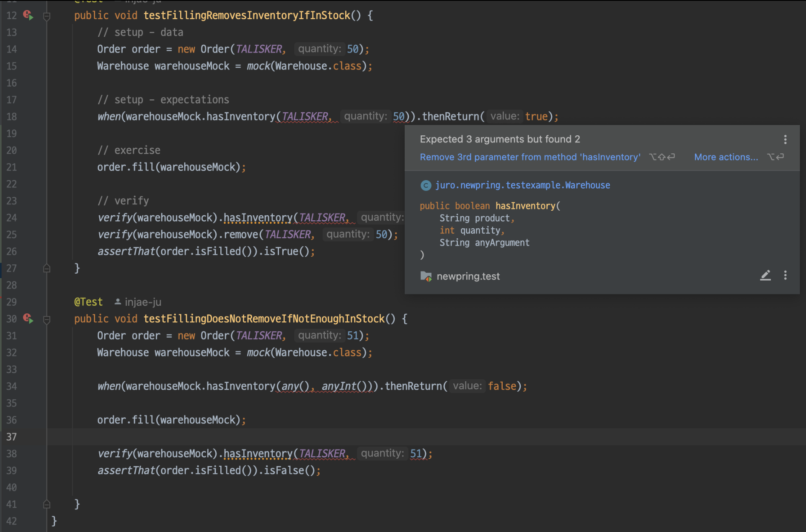Click '// setup - expectations' comment on line 17
This screenshot has height=532, width=806.
pos(163,100)
